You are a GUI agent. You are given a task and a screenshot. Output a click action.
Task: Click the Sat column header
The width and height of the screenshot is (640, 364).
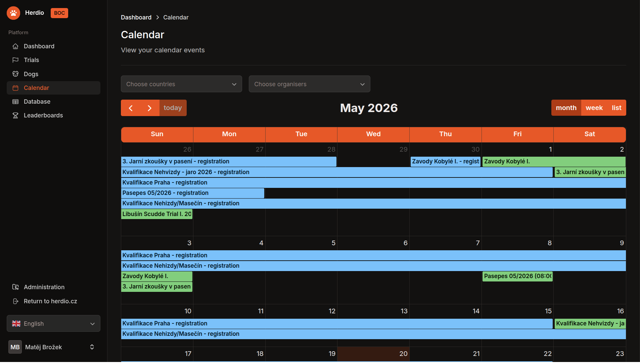(590, 134)
